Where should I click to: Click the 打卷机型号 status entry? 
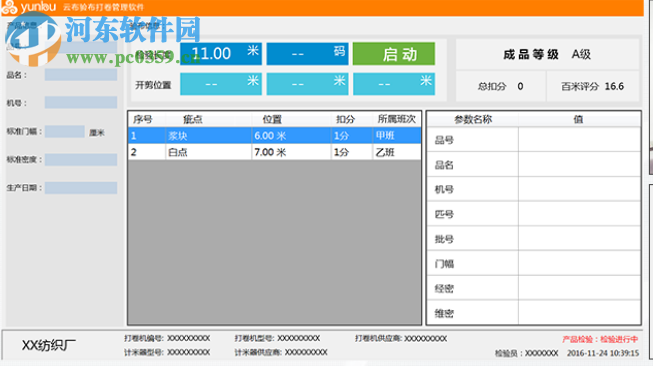pyautogui.click(x=277, y=338)
